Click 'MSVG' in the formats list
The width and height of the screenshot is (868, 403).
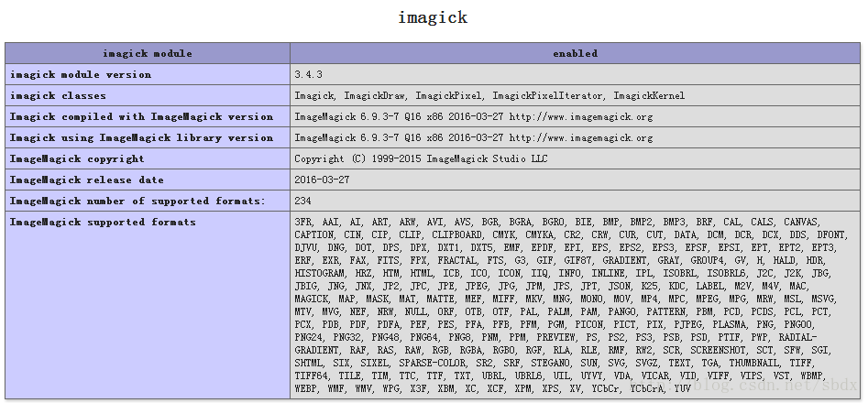click(x=822, y=299)
